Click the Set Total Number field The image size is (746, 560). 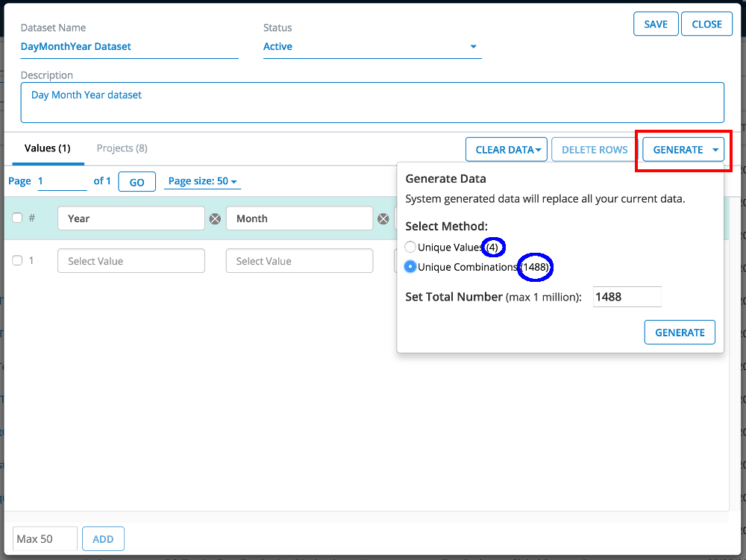627,297
